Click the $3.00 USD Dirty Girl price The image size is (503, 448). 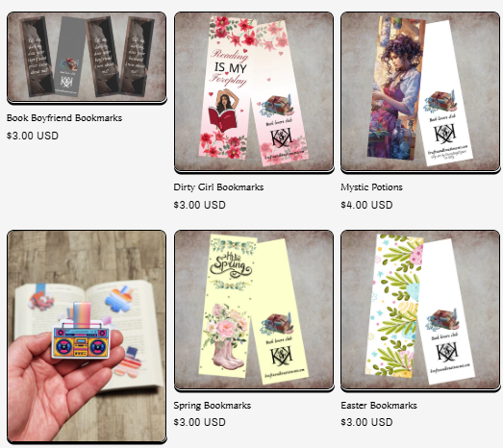199,205
